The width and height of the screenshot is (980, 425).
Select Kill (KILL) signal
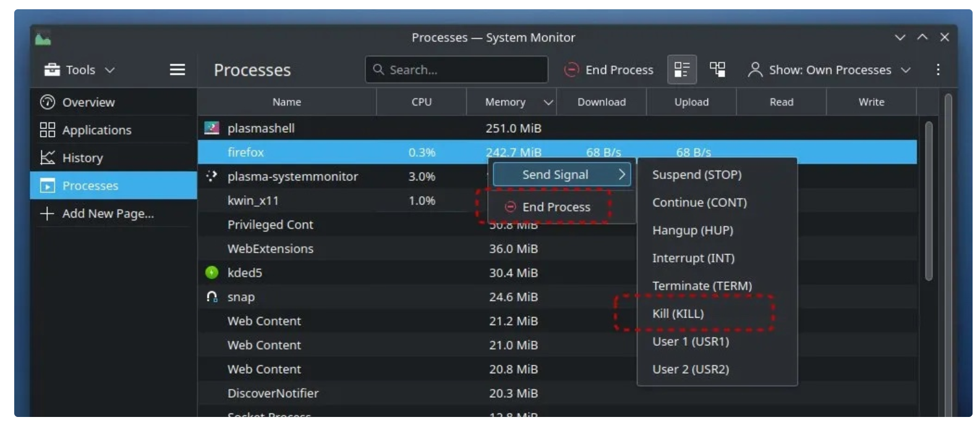(x=717, y=314)
